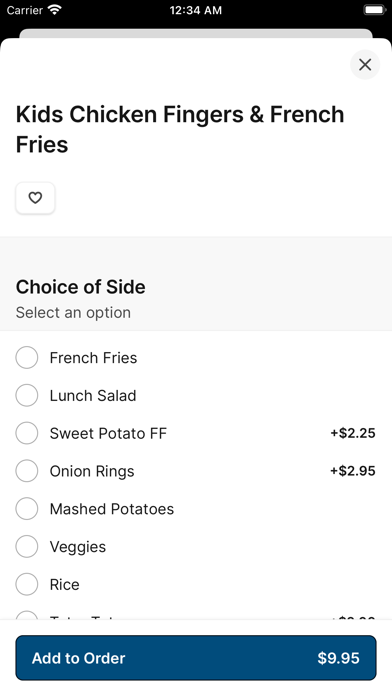The height and width of the screenshot is (696, 392).
Task: Tap the 12:34 AM clock
Action: (196, 10)
